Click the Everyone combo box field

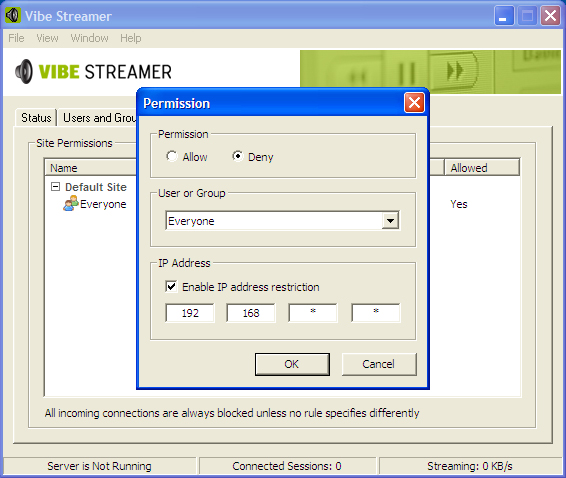[282, 221]
